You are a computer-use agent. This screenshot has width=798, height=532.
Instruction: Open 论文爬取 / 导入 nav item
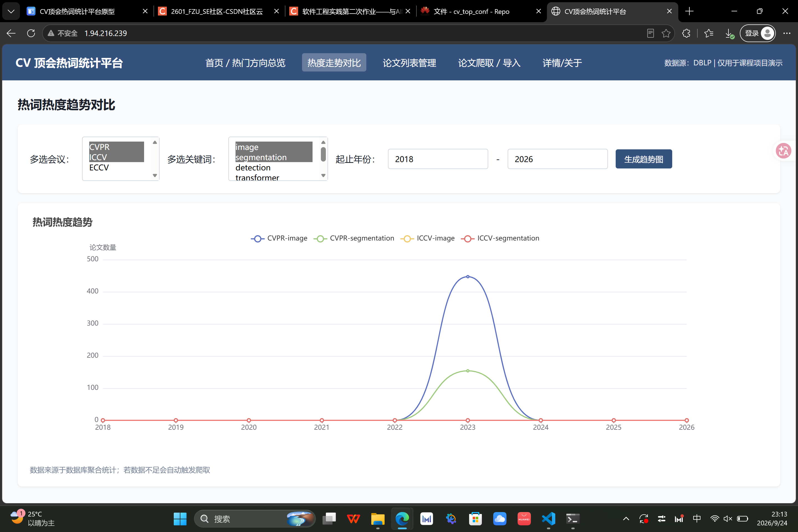tap(489, 63)
